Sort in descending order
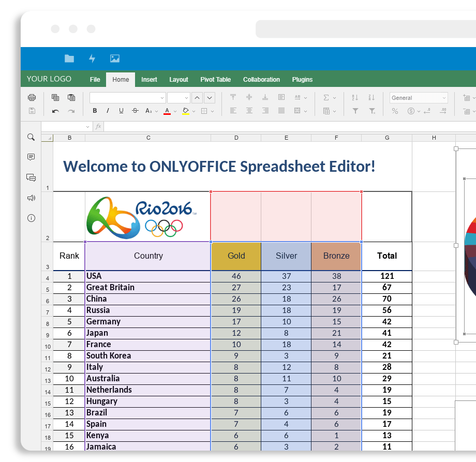This screenshot has height=462, width=476. (371, 97)
